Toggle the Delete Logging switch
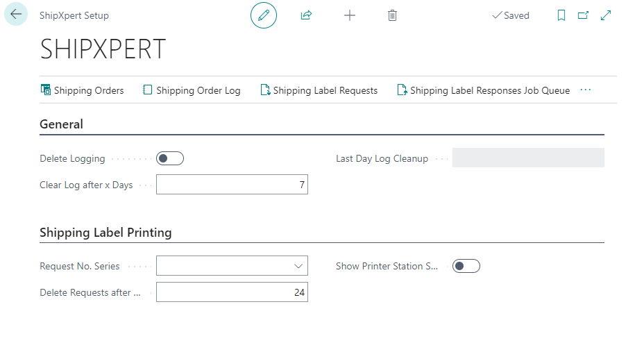This screenshot has width=644, height=343. click(x=170, y=158)
